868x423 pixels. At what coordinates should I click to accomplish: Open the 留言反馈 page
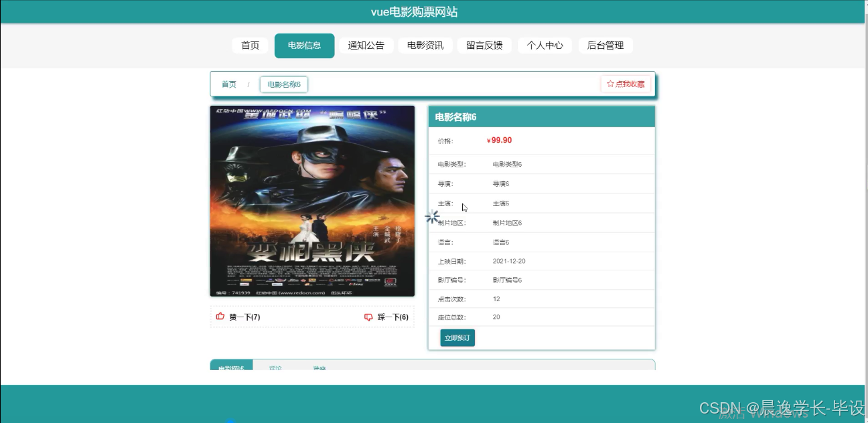(484, 46)
